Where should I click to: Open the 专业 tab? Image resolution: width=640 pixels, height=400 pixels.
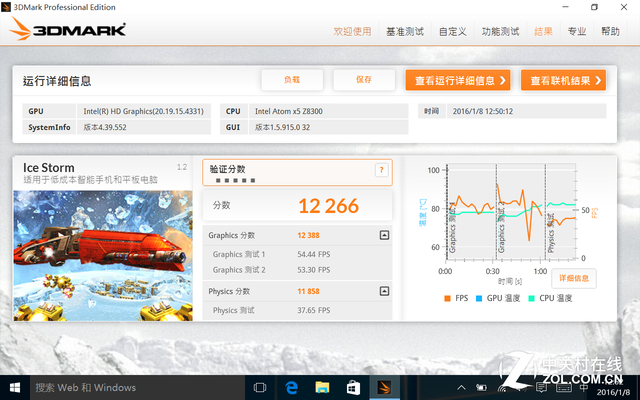pyautogui.click(x=577, y=31)
